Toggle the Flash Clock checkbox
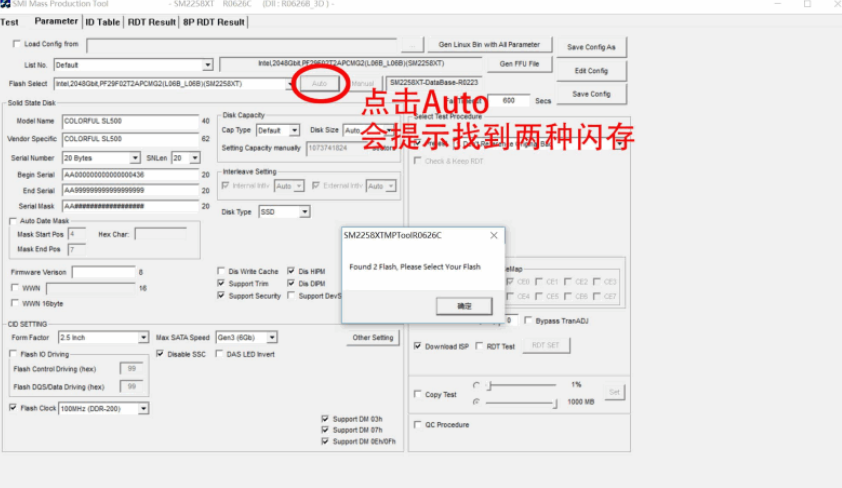 point(13,408)
